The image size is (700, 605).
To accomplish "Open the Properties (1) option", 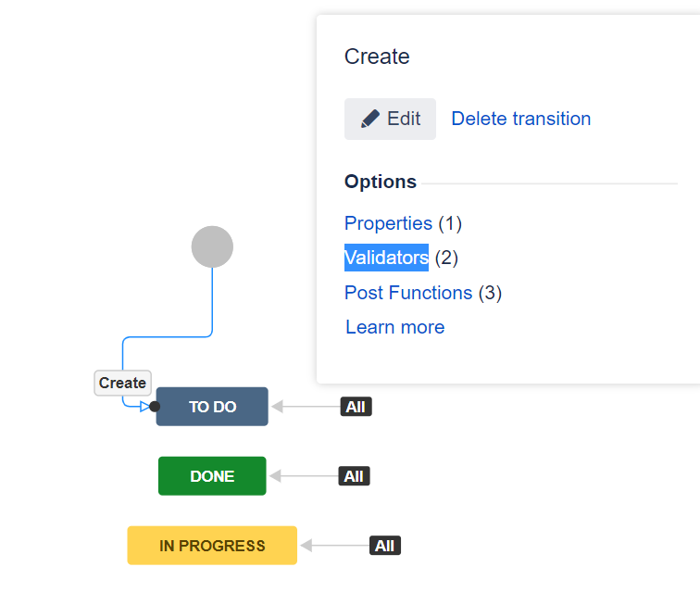I will (403, 223).
